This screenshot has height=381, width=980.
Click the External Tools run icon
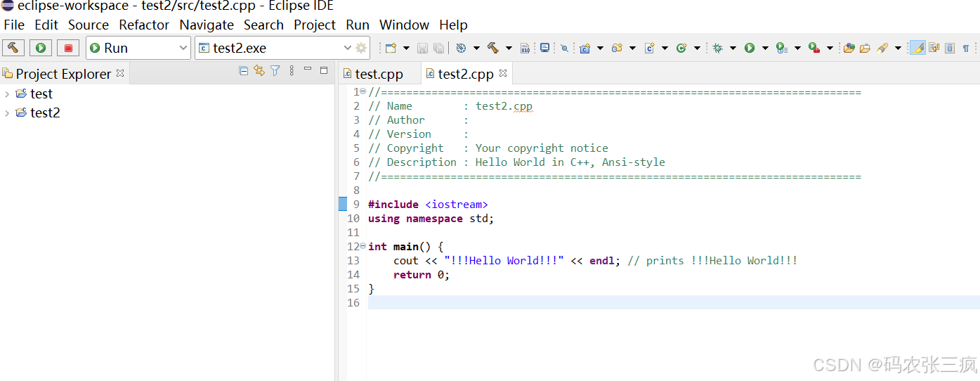[814, 48]
